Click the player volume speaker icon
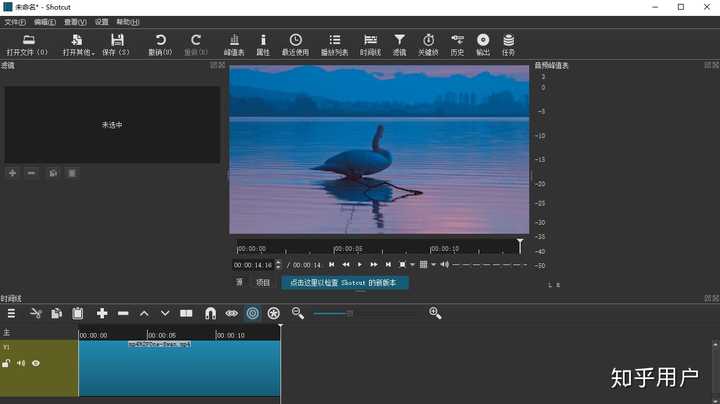The image size is (720, 404). click(444, 264)
